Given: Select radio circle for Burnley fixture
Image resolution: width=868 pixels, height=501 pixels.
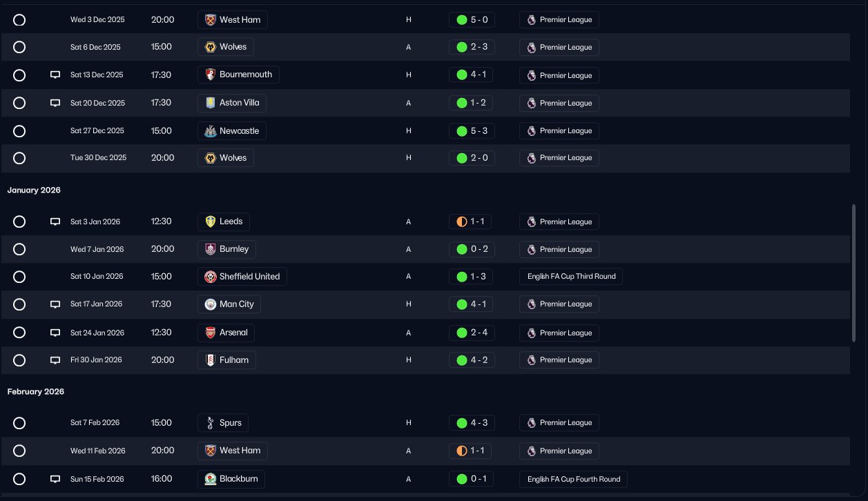Looking at the screenshot, I should [x=19, y=249].
